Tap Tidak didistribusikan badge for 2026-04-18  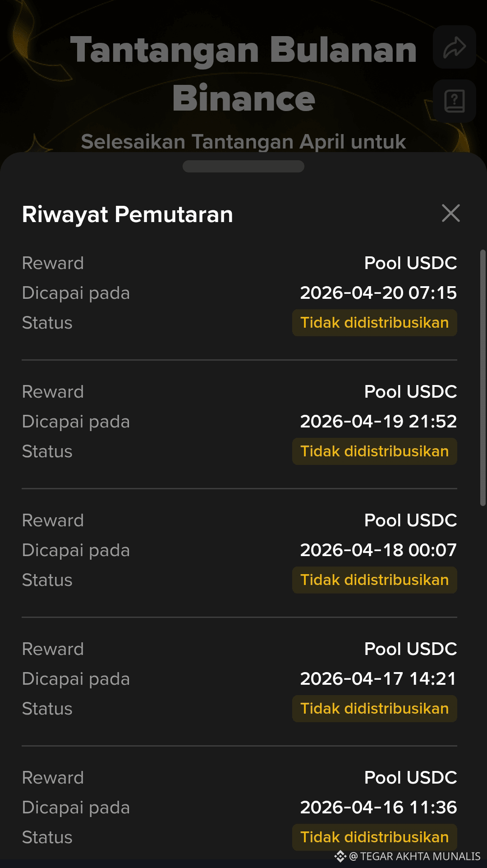[375, 580]
